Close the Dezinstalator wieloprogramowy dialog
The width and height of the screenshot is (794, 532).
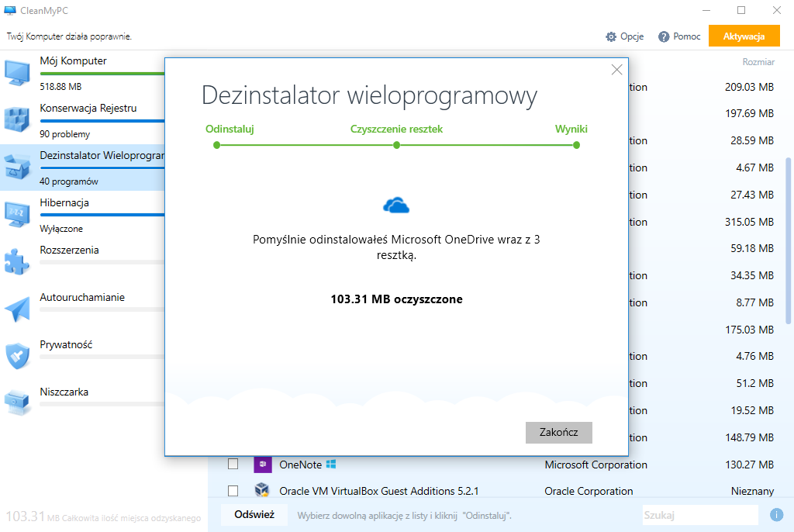pyautogui.click(x=616, y=70)
